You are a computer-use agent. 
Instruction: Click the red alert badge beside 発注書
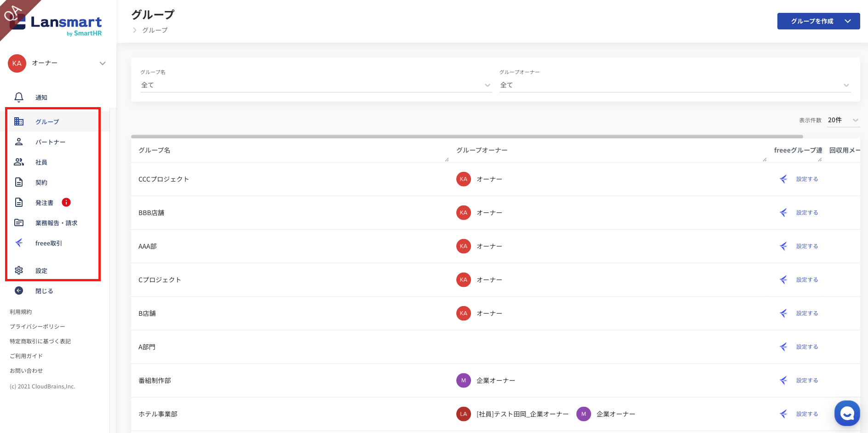tap(66, 202)
